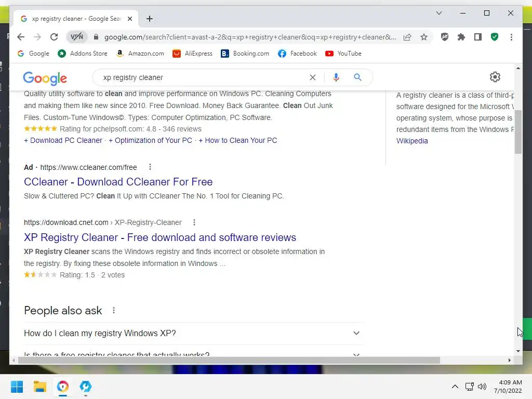The height and width of the screenshot is (399, 532).
Task: Click the green Avast shield icon
Action: [x=495, y=37]
